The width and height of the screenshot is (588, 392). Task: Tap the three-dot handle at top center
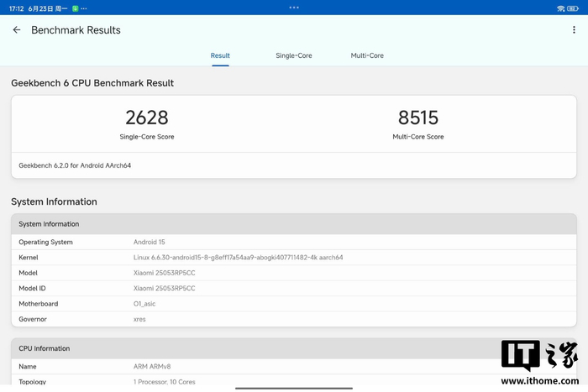tap(294, 8)
